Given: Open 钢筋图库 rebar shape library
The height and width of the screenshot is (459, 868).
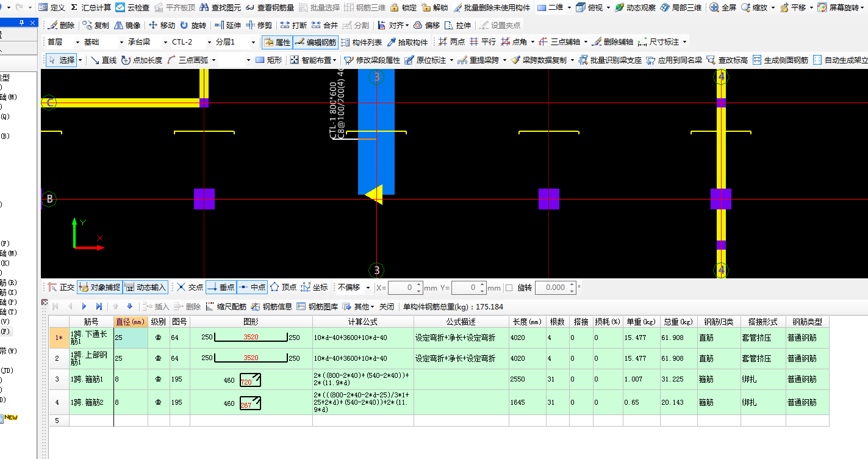Looking at the screenshot, I should (x=317, y=306).
